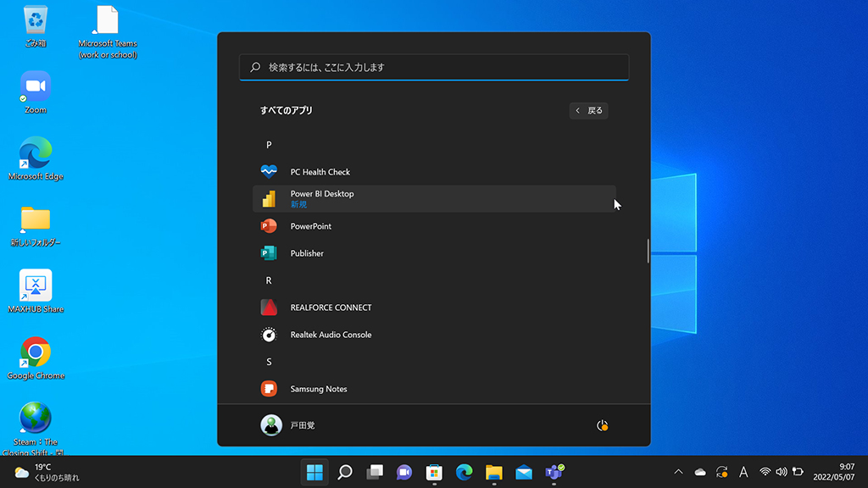Launch Power BI Desktop from the app list

pyautogui.click(x=434, y=198)
